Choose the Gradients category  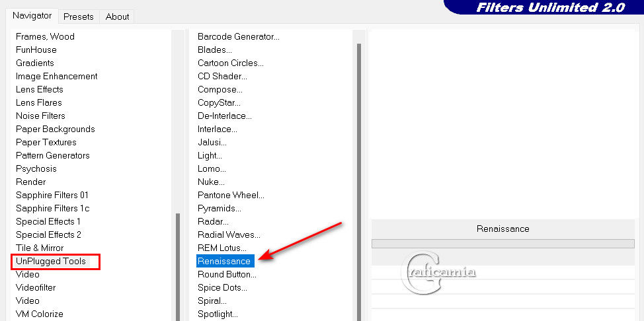(35, 63)
